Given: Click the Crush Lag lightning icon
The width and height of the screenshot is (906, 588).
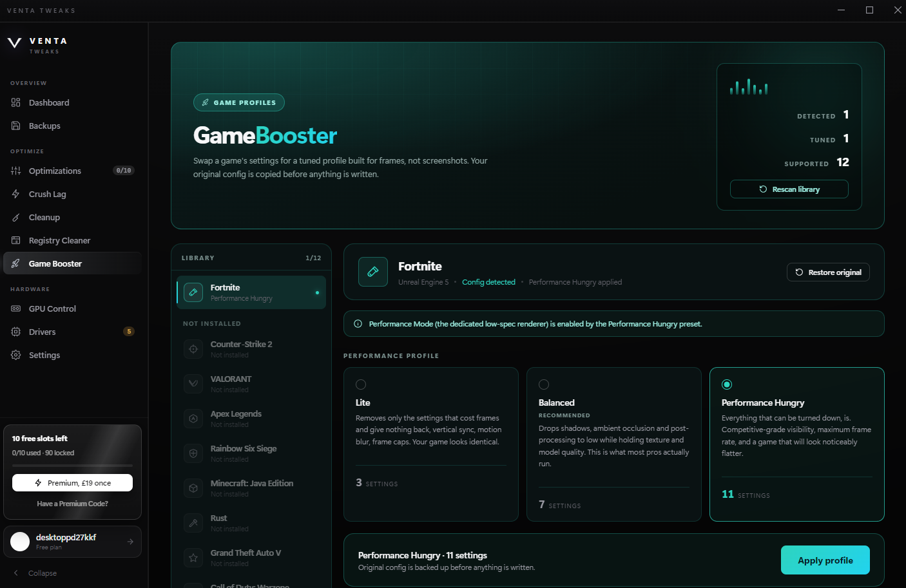Looking at the screenshot, I should (16, 194).
